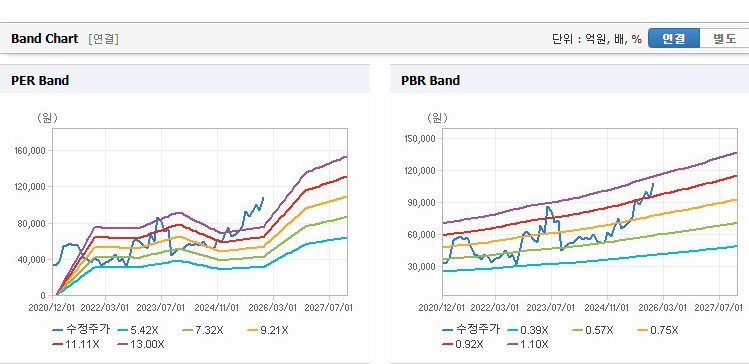Toggle 수정주가 series in PER Band legend
749x364 pixels.
tap(81, 330)
